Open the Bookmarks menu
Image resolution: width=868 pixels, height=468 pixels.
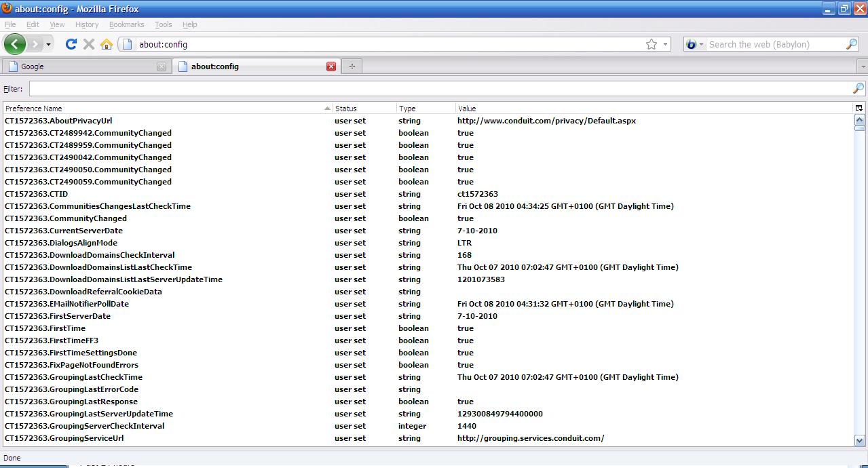coord(126,24)
